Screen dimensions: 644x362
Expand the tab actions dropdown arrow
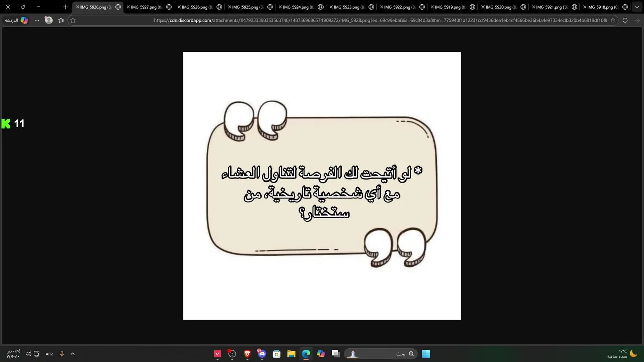tap(637, 7)
